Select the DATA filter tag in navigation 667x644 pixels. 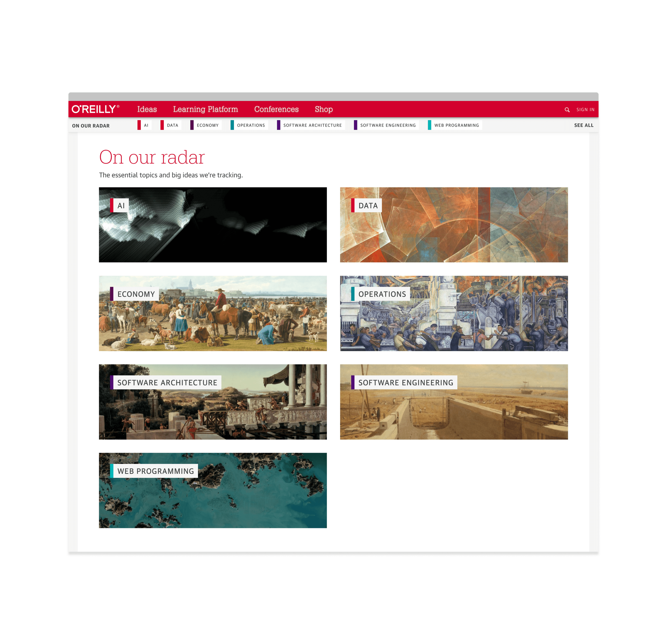tap(173, 125)
